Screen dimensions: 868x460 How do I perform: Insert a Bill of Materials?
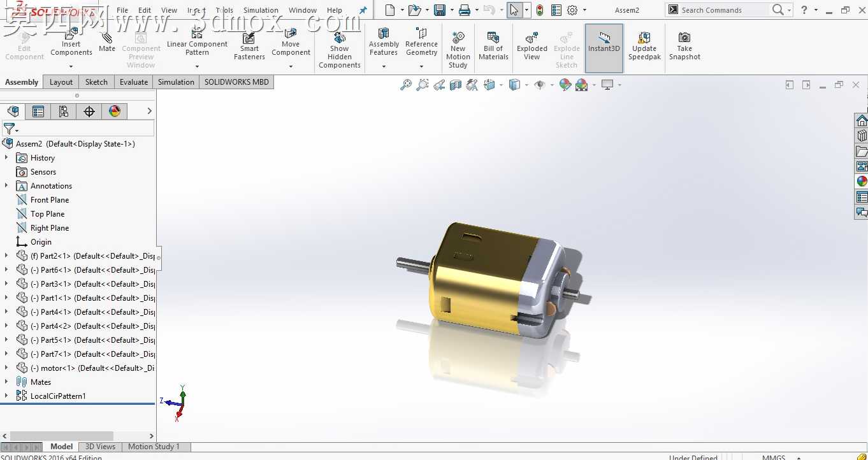pyautogui.click(x=493, y=45)
